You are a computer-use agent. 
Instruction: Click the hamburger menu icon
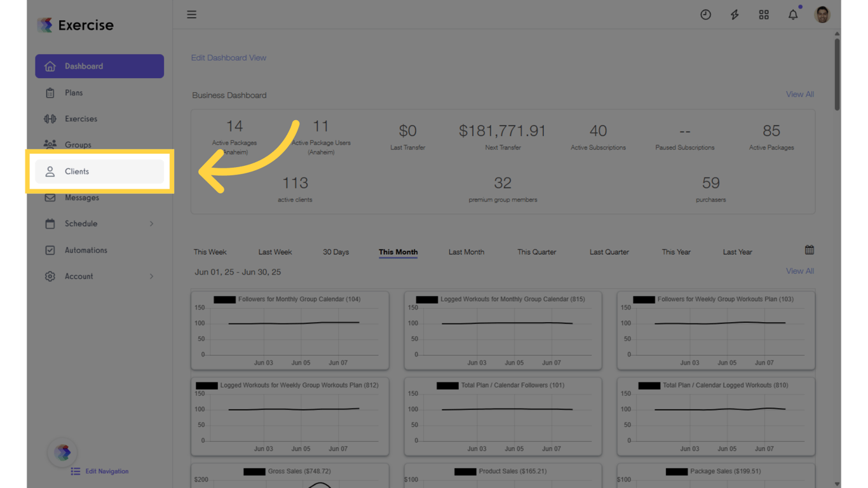coord(191,14)
